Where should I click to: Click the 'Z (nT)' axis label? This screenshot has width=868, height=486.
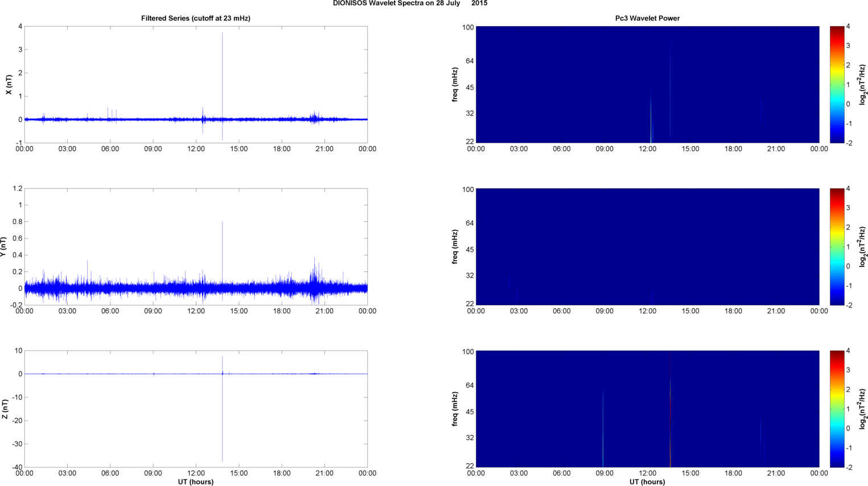(x=5, y=409)
